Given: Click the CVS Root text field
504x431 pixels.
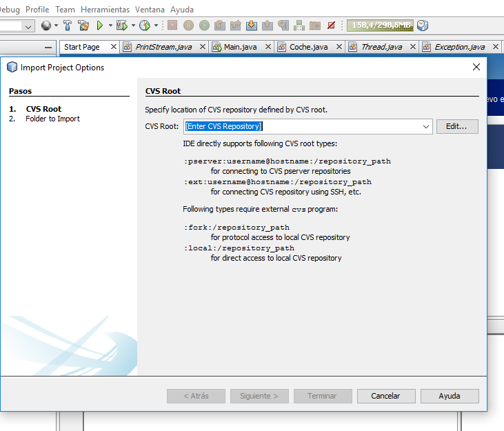Looking at the screenshot, I should pos(303,127).
